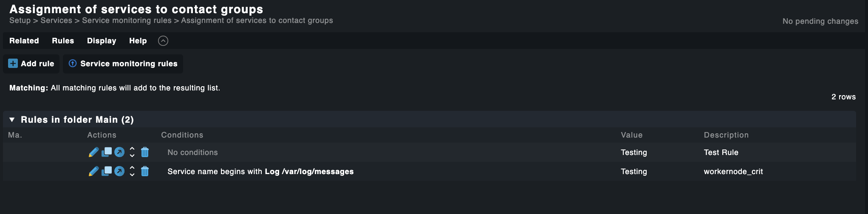Click the reorder arrows on workernode_crit row
868x214 pixels.
tap(132, 171)
